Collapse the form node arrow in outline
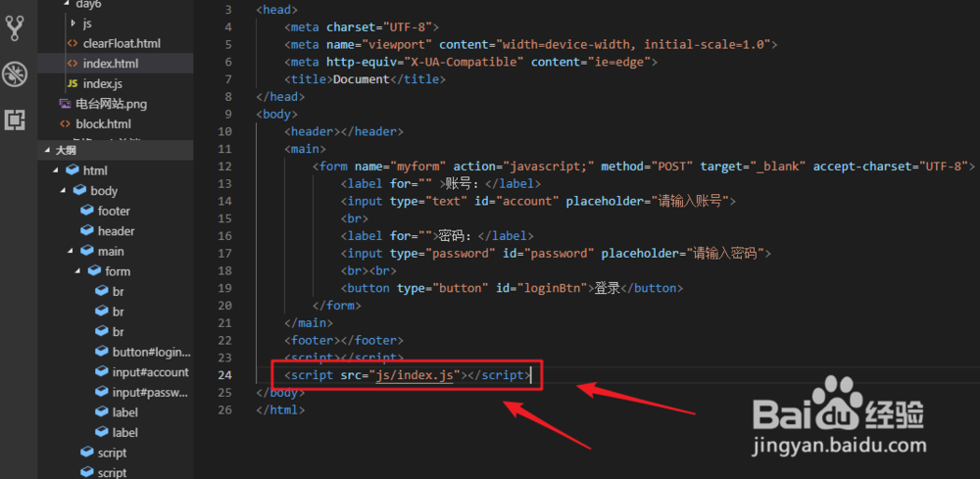The image size is (980, 479). [78, 271]
